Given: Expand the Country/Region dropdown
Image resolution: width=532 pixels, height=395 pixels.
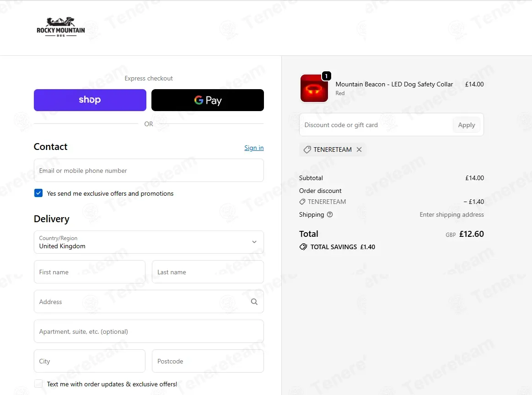Looking at the screenshot, I should click(149, 242).
